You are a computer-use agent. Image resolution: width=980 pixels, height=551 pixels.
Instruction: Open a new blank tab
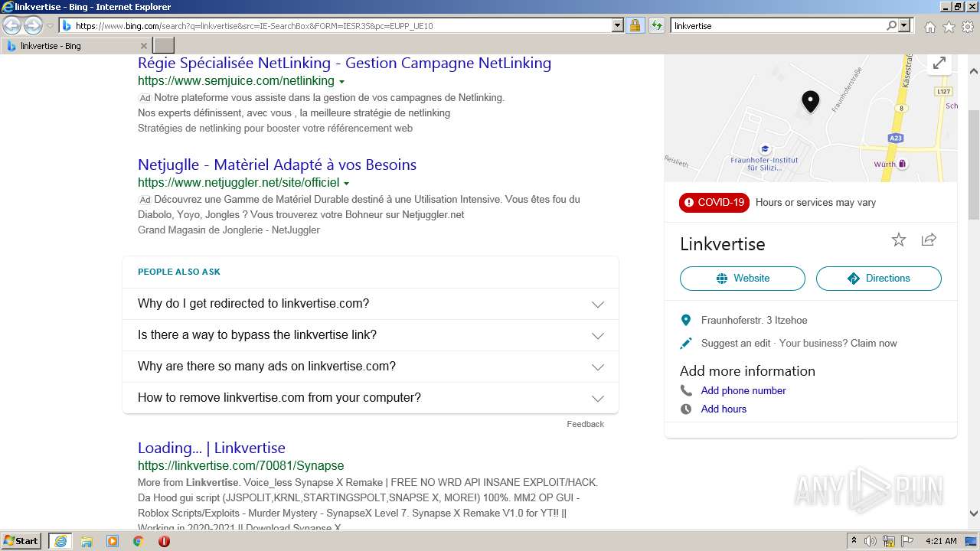coord(164,46)
